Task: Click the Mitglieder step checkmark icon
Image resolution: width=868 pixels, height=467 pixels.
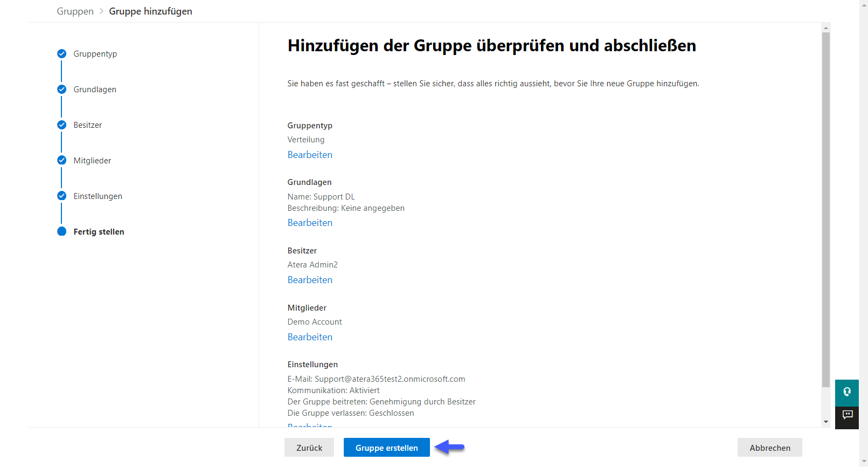Action: click(x=62, y=161)
